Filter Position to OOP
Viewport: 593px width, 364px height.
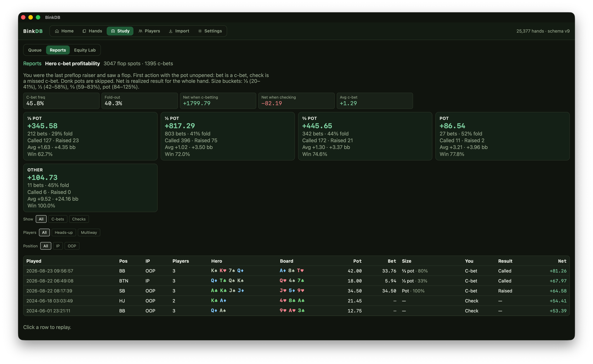click(72, 246)
